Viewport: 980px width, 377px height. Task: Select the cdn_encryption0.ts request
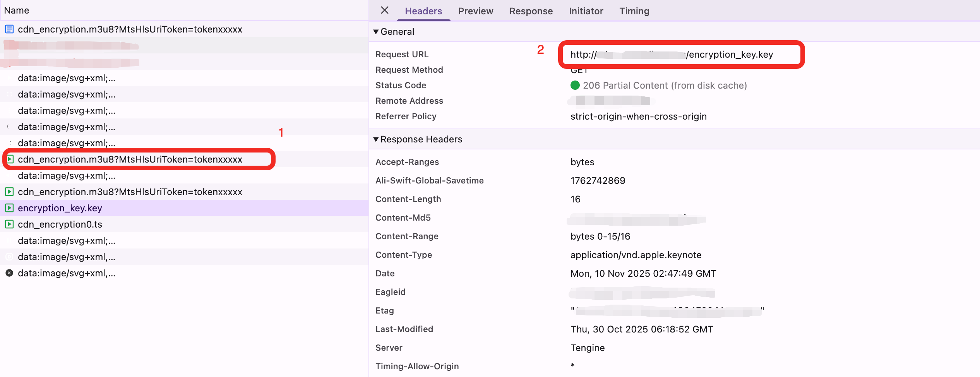60,224
